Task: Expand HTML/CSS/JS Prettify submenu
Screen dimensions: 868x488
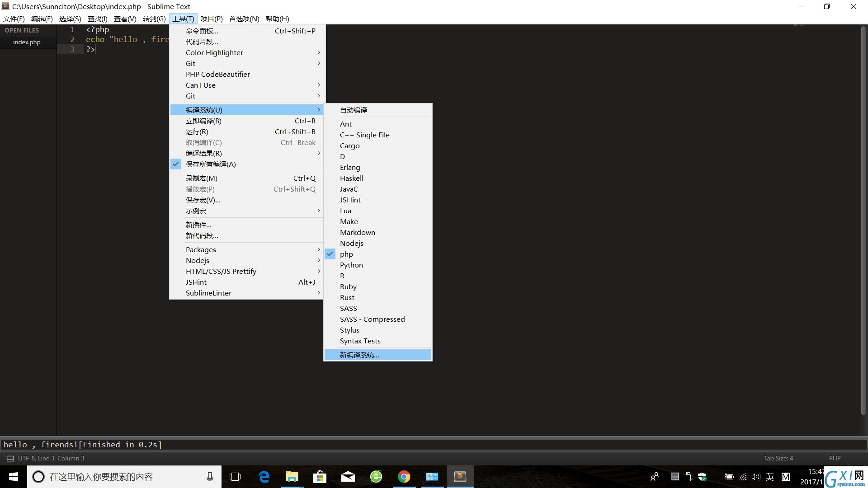Action: pos(247,271)
